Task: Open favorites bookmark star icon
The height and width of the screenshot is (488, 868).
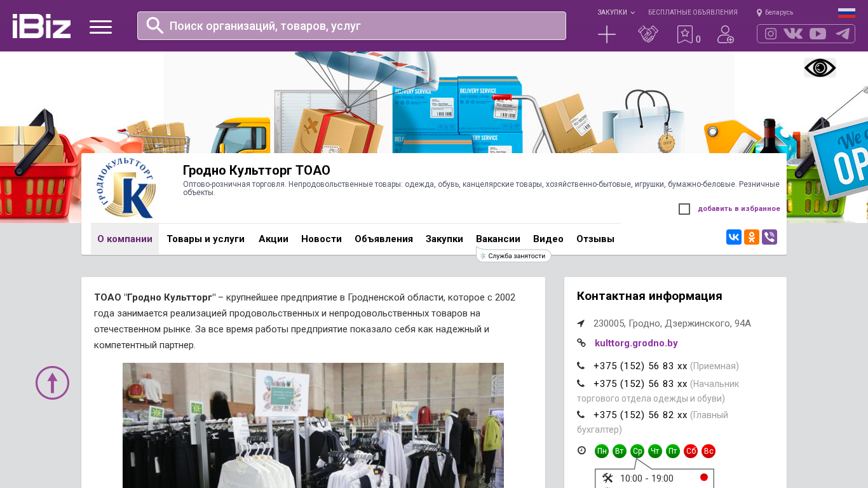Action: click(684, 34)
